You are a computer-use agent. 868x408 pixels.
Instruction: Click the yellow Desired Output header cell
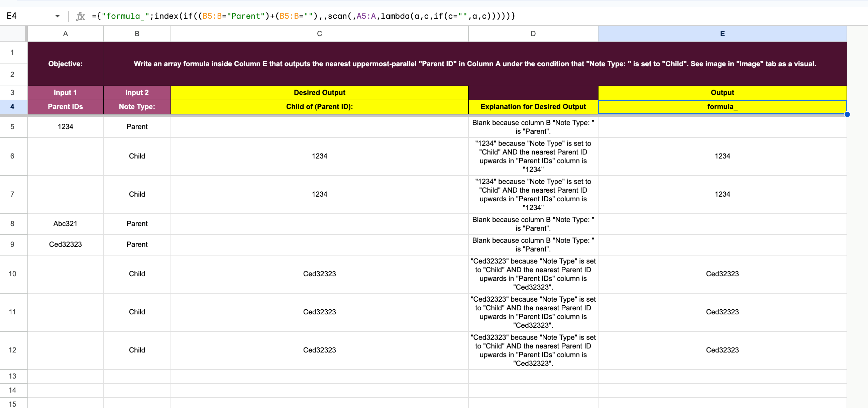pyautogui.click(x=319, y=92)
